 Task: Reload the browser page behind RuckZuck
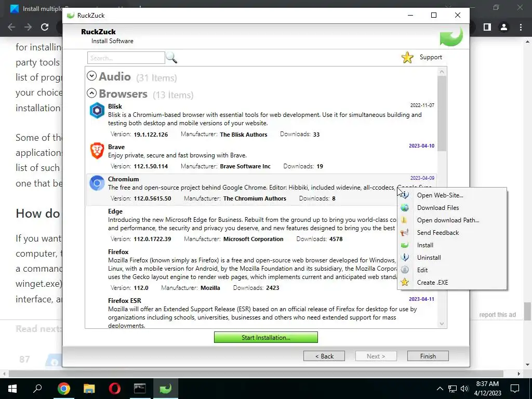pyautogui.click(x=45, y=27)
